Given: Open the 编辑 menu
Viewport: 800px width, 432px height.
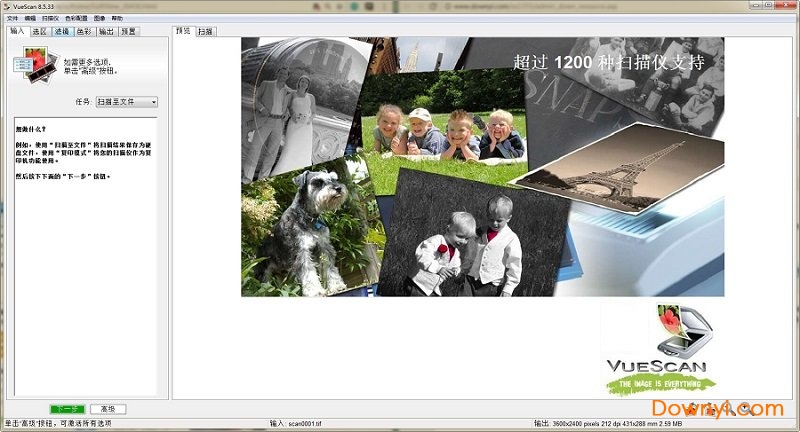Looking at the screenshot, I should (30, 18).
